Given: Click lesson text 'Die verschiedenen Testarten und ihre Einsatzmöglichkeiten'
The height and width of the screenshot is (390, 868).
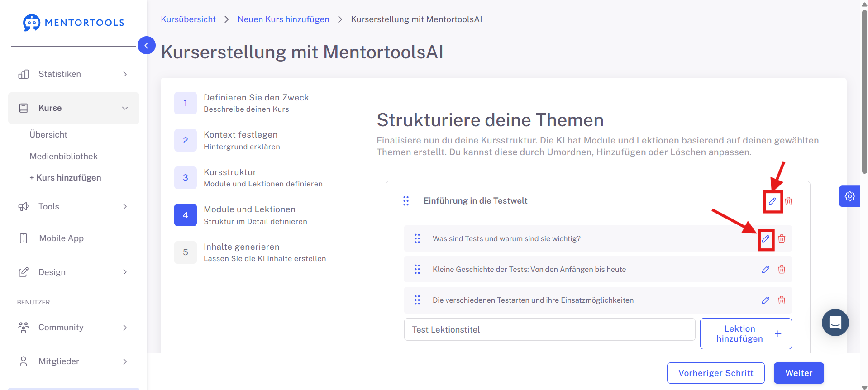Looking at the screenshot, I should click(x=533, y=300).
